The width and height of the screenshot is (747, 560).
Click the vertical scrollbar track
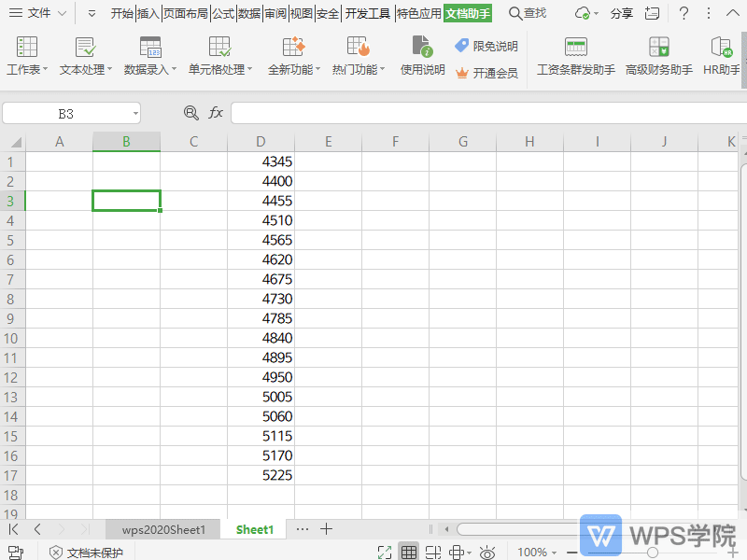click(x=743, y=322)
